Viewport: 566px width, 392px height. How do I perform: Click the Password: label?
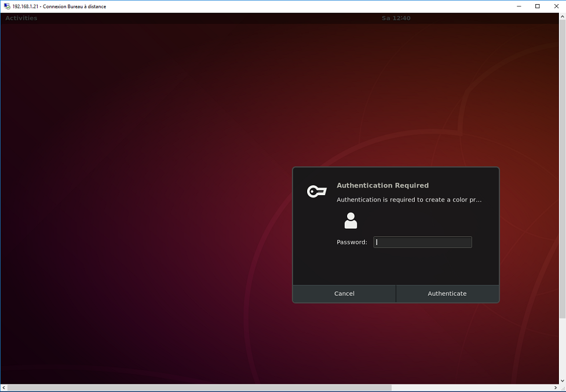[352, 242]
